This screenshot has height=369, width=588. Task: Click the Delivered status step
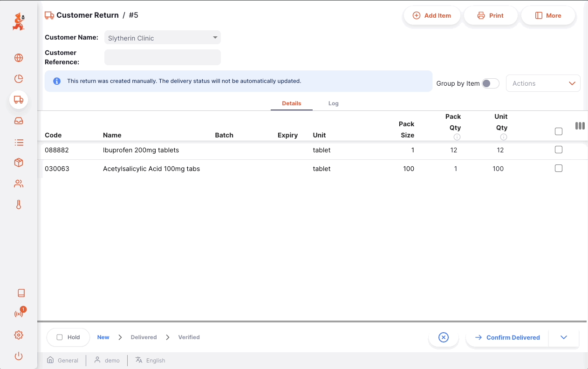point(144,337)
